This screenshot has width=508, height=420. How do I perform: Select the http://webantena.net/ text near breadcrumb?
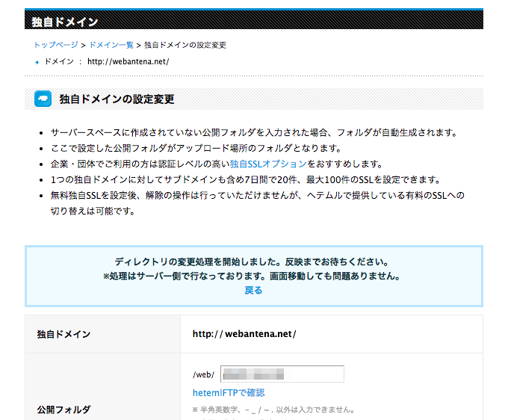click(128, 61)
